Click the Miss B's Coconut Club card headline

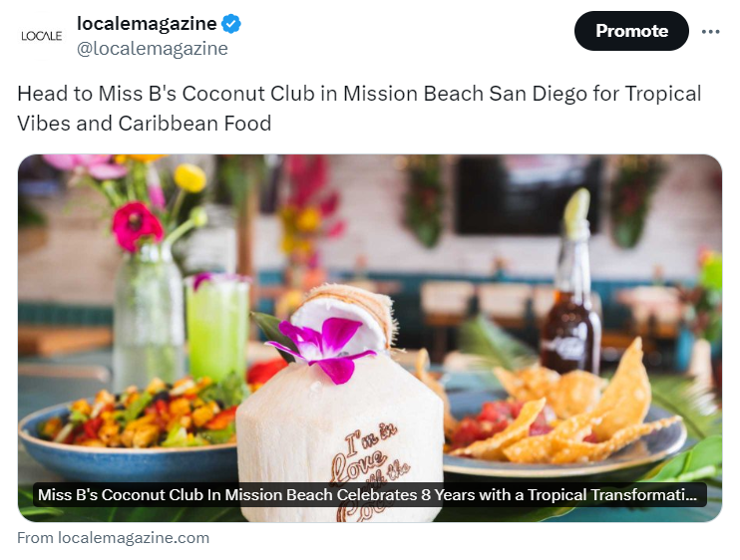point(367,495)
